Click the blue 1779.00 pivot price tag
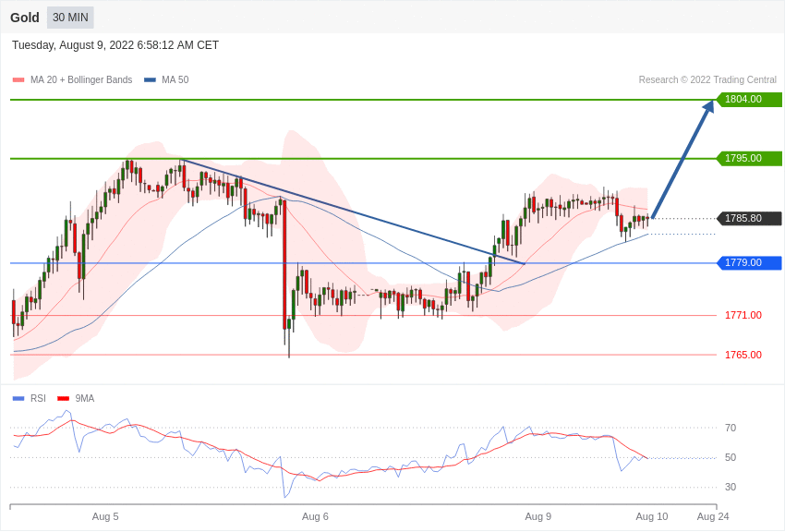 [x=750, y=262]
